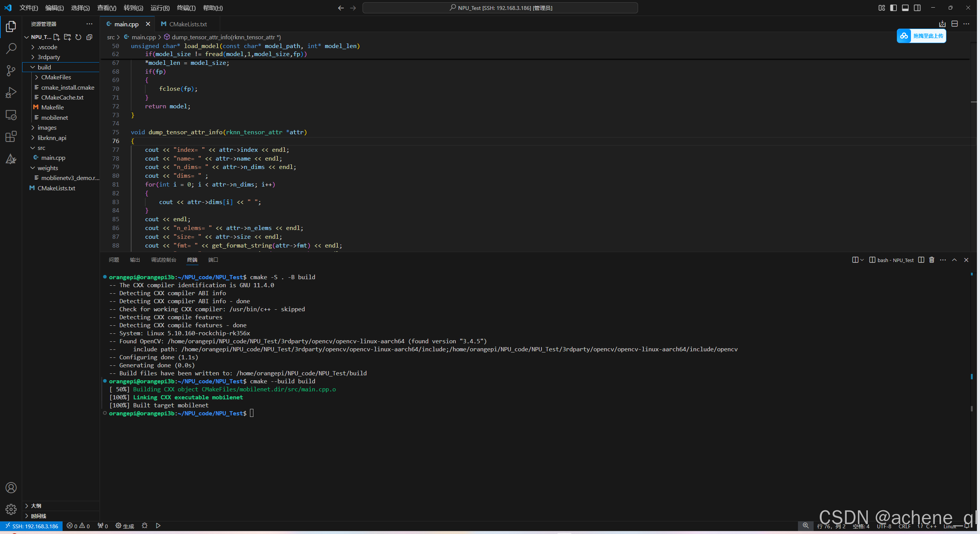Image resolution: width=980 pixels, height=534 pixels.
Task: Open the Search view in activity bar
Action: pyautogui.click(x=11, y=48)
